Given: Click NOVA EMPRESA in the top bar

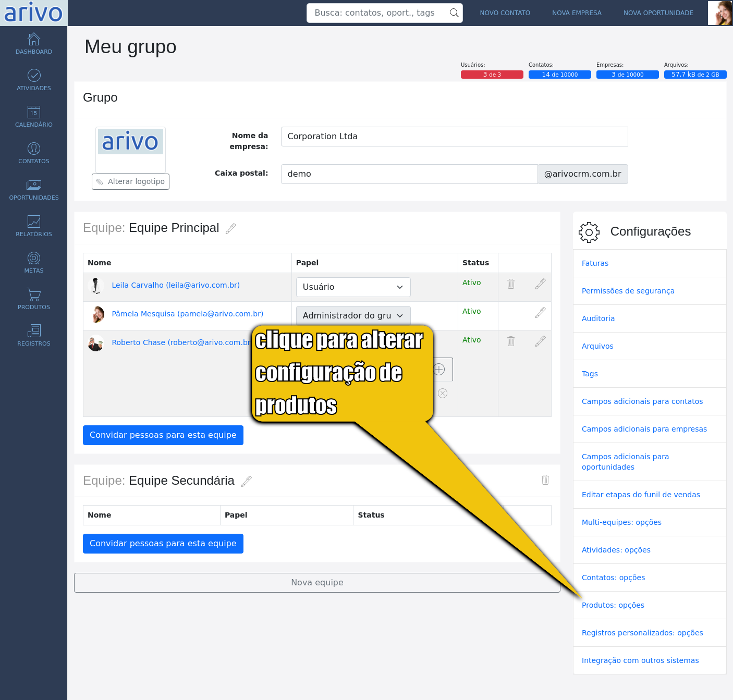Looking at the screenshot, I should tap(577, 13).
